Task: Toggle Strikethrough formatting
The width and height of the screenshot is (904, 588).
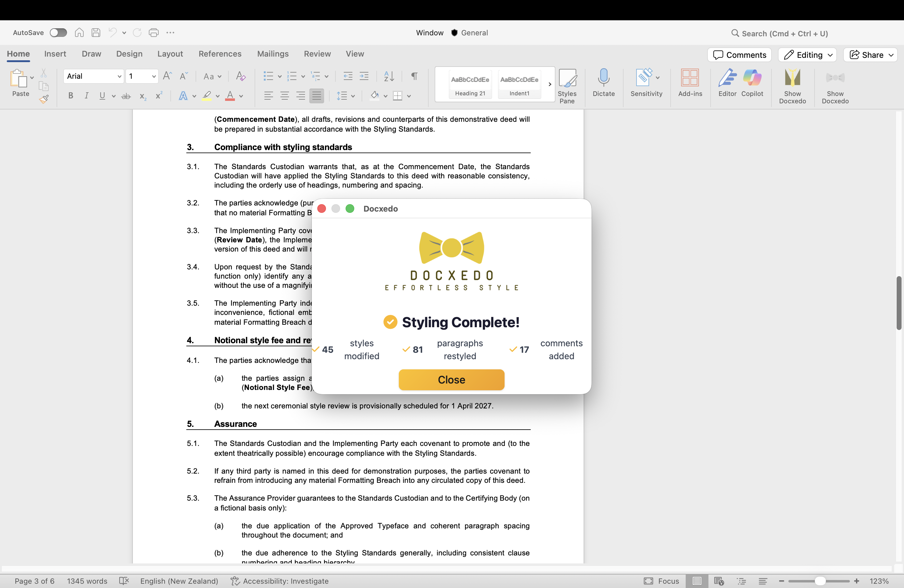Action: (126, 96)
